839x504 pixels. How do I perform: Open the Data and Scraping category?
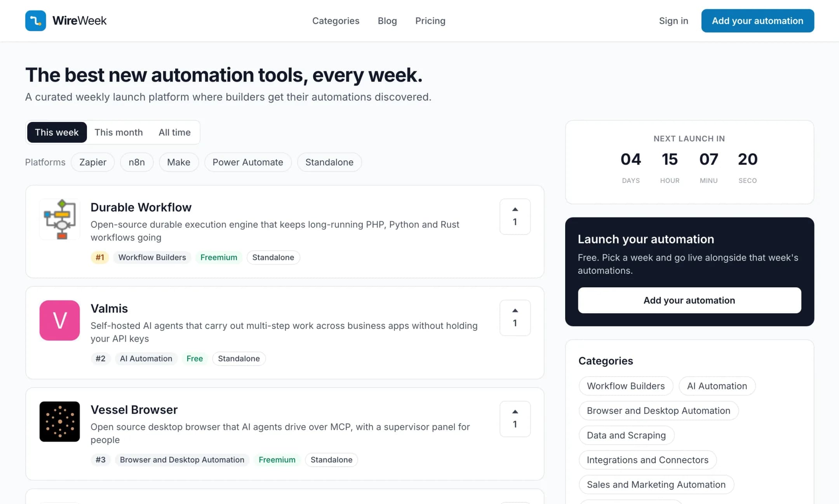coord(626,435)
